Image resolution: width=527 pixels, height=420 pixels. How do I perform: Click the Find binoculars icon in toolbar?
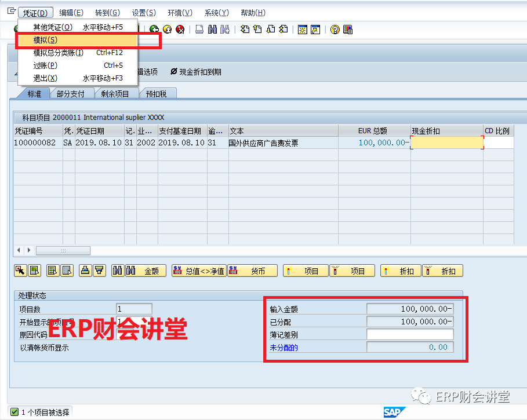(212, 30)
